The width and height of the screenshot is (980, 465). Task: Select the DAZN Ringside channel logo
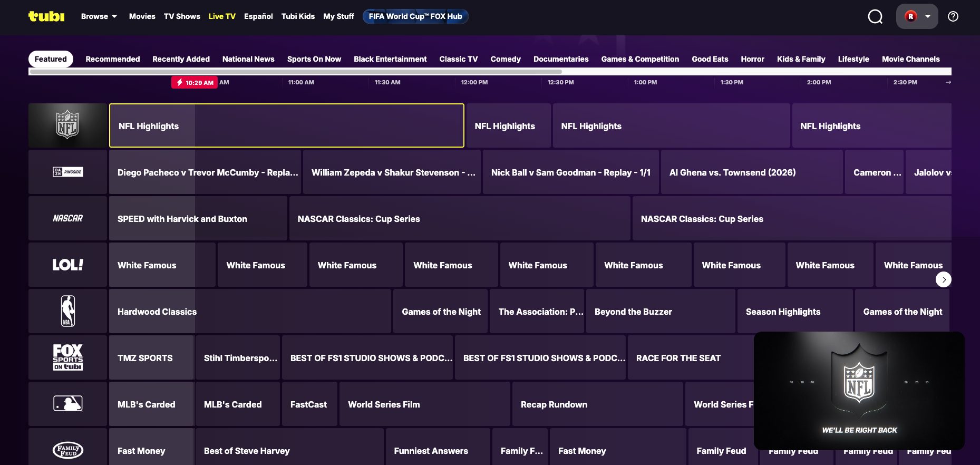coord(67,172)
